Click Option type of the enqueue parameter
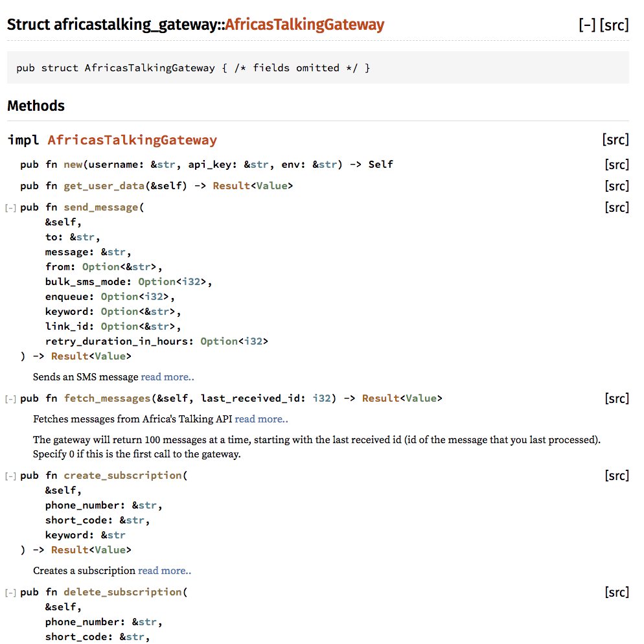This screenshot has width=644, height=644. pyautogui.click(x=119, y=297)
